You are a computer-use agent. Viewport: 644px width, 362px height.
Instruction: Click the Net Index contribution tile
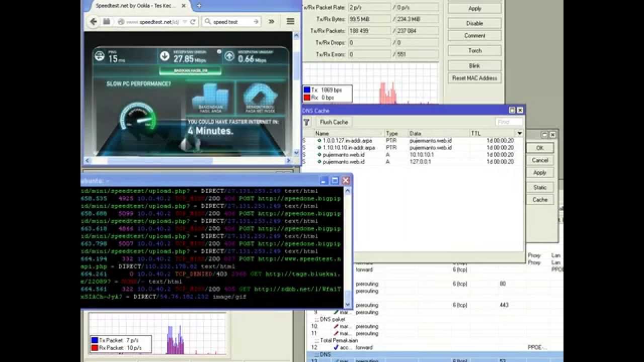[x=261, y=98]
